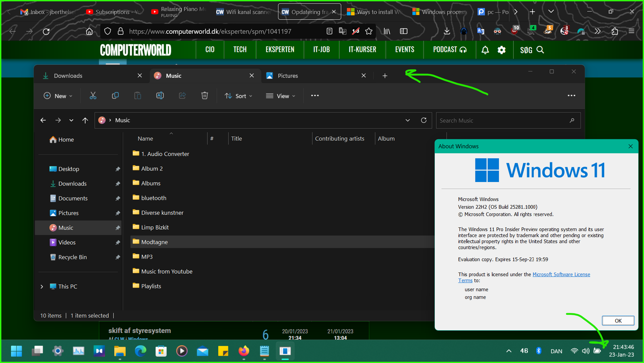This screenshot has height=363, width=644.
Task: Close the Pictures tab in File Explorer
Action: [x=364, y=75]
